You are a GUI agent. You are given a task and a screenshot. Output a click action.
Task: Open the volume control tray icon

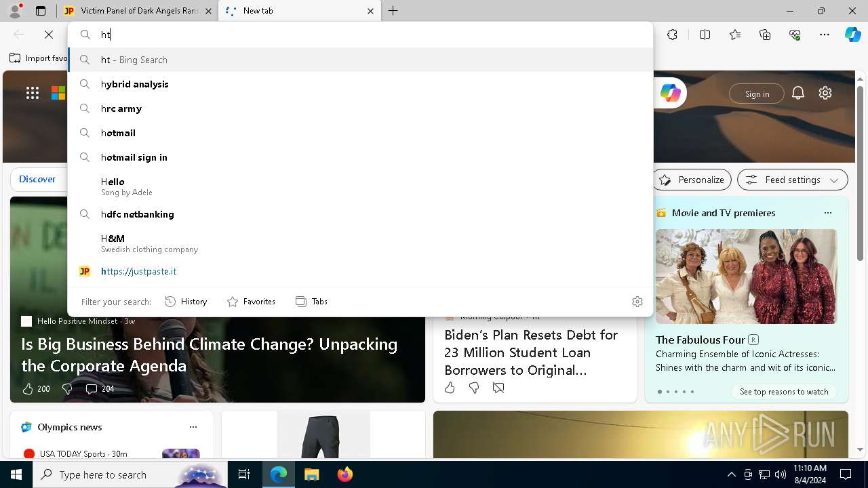781,474
